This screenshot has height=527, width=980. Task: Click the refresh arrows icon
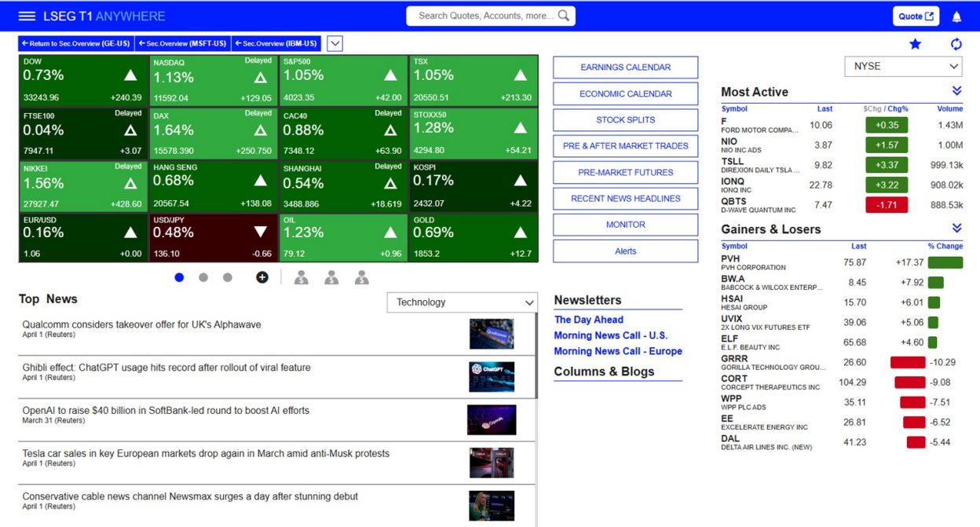pyautogui.click(x=956, y=44)
